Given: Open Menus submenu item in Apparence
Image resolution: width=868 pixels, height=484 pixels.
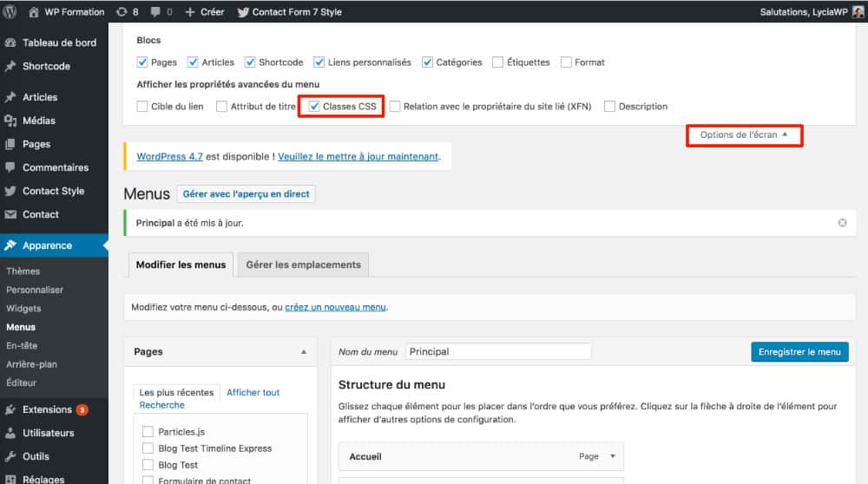Looking at the screenshot, I should [x=21, y=328].
